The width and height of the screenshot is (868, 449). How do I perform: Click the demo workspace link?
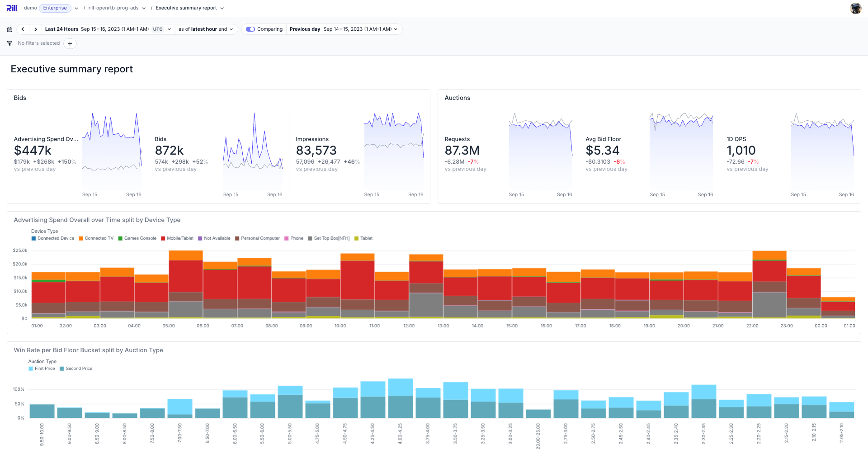[x=30, y=8]
